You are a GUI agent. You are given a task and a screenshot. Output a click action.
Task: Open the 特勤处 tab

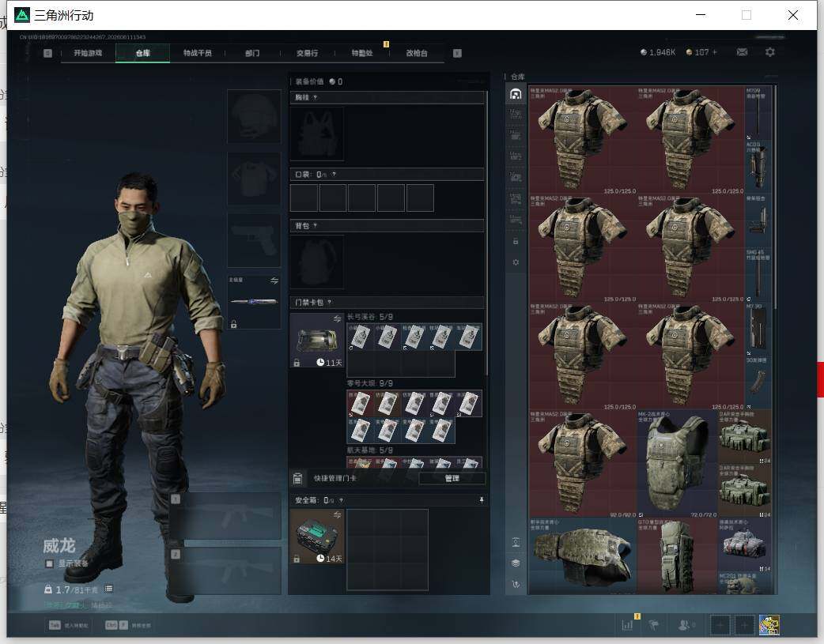pos(362,53)
